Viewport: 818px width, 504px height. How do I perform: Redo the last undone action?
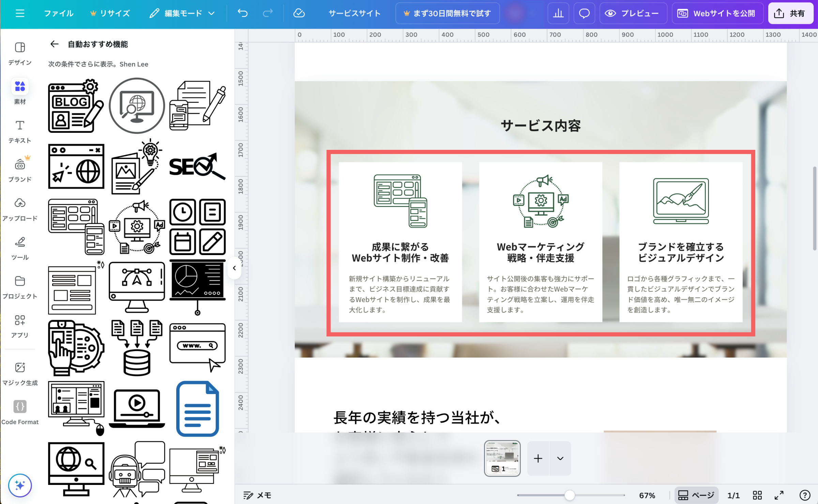click(268, 13)
